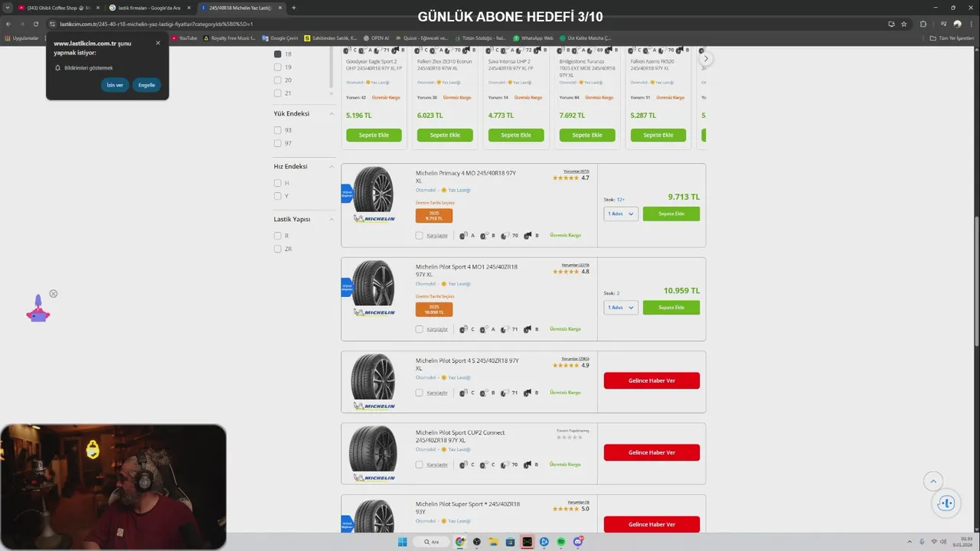Open OPEN AI bookmark
The height and width of the screenshot is (551, 980).
(x=376, y=37)
